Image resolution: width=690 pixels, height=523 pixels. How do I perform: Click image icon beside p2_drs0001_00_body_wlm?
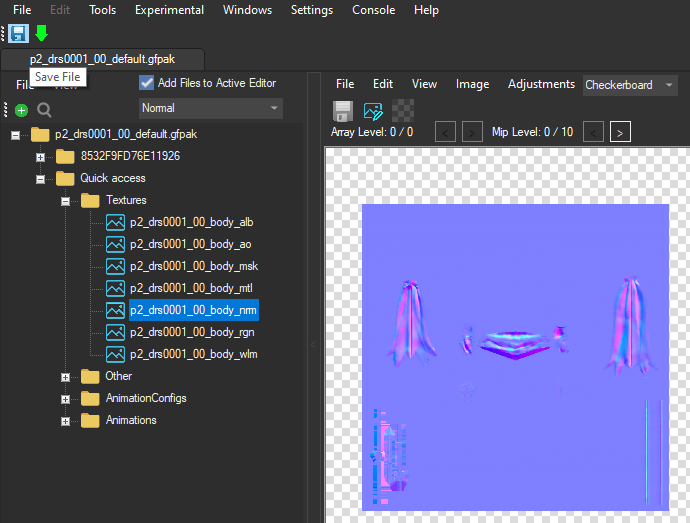(x=115, y=354)
